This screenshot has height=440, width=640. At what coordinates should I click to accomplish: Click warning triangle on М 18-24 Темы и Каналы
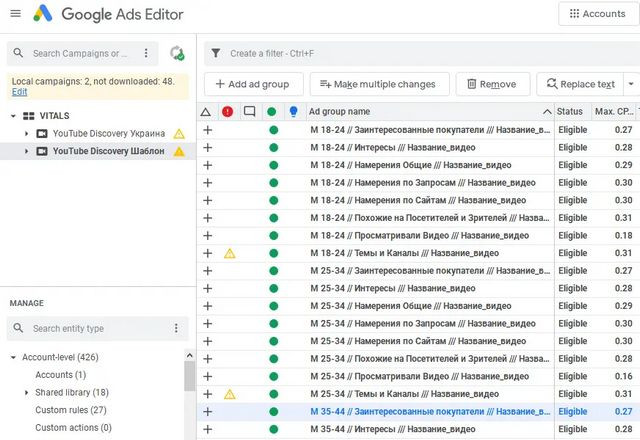point(230,253)
